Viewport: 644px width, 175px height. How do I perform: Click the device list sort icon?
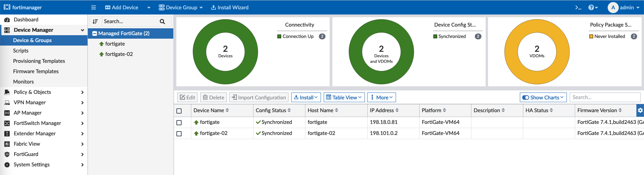click(x=95, y=21)
